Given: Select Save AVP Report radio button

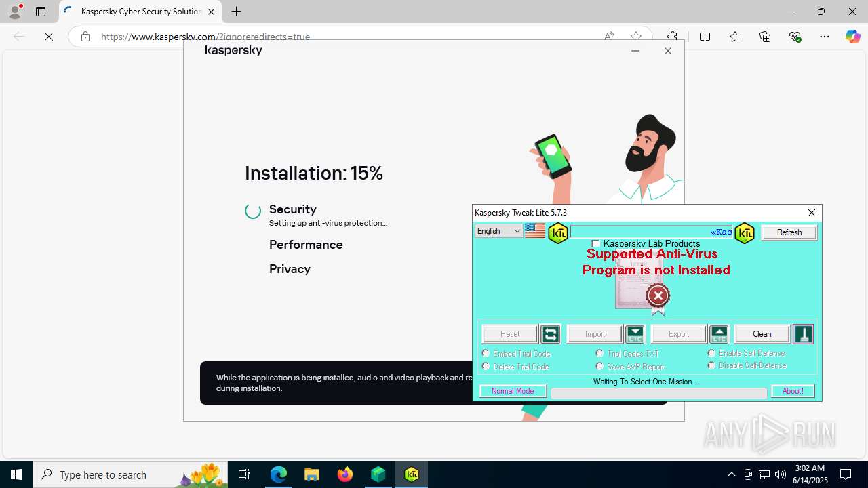Looking at the screenshot, I should (599, 366).
